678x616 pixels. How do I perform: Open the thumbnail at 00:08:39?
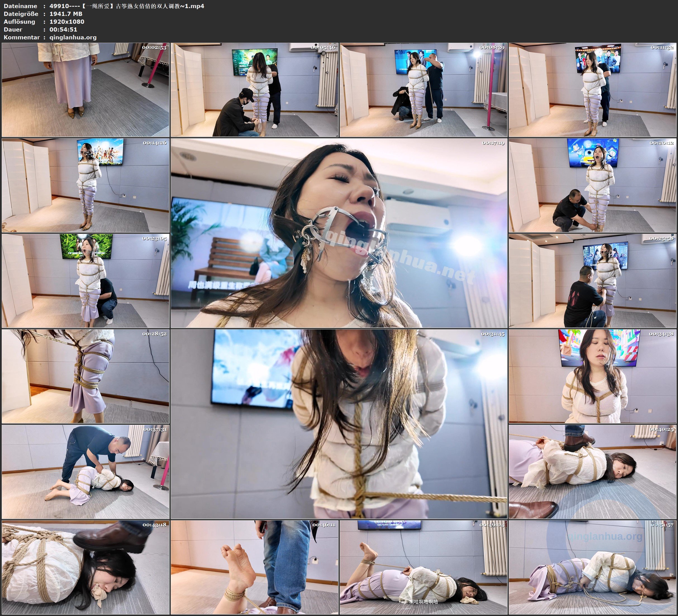(x=424, y=90)
